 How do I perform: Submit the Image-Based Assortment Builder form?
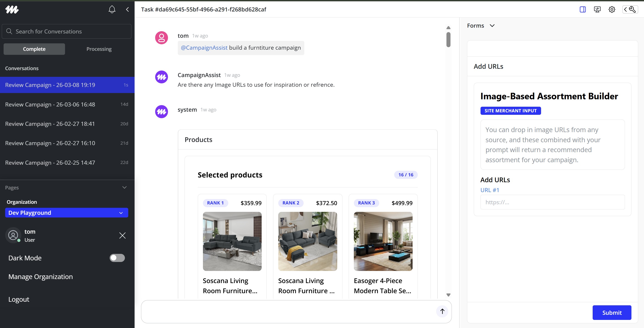click(612, 312)
